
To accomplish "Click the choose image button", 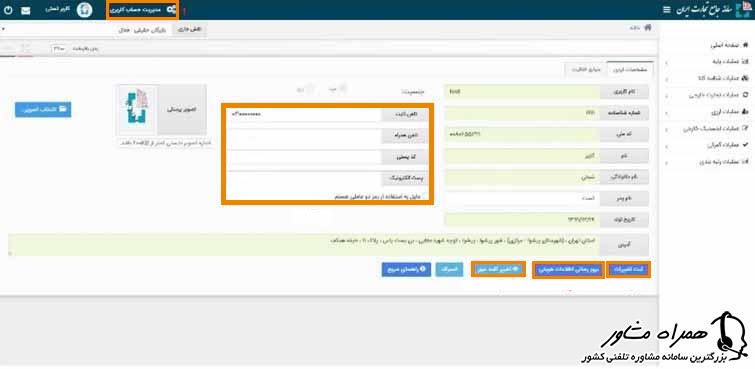I will [x=43, y=109].
